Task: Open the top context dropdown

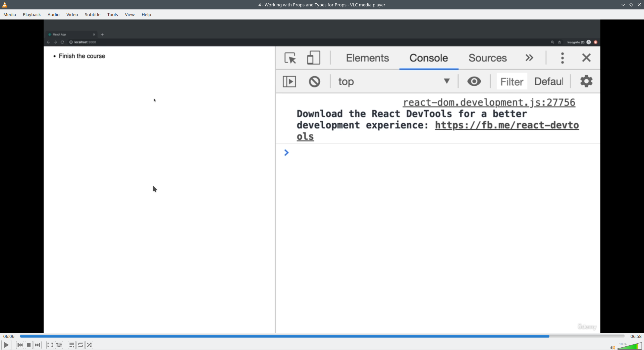Action: coord(394,81)
